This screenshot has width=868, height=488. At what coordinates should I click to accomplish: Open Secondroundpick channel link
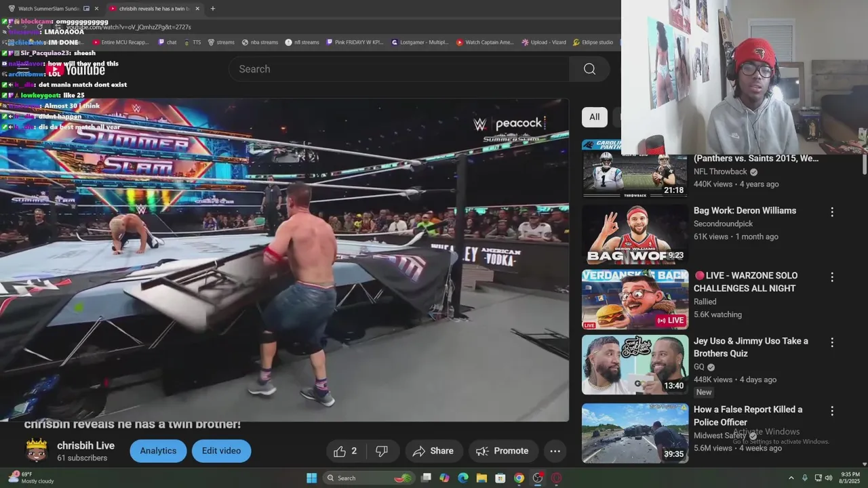(x=723, y=224)
